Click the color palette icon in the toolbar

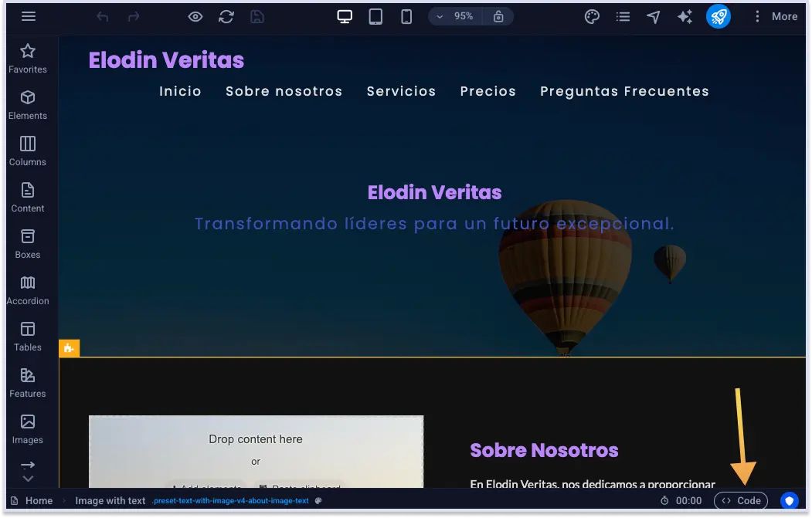591,16
